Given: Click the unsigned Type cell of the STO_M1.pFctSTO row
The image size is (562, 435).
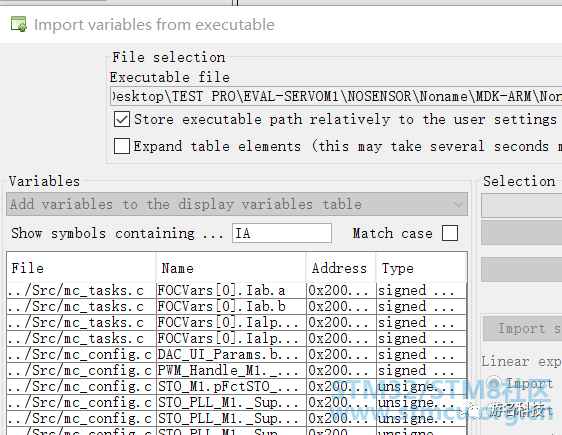Looking at the screenshot, I should (422, 386).
